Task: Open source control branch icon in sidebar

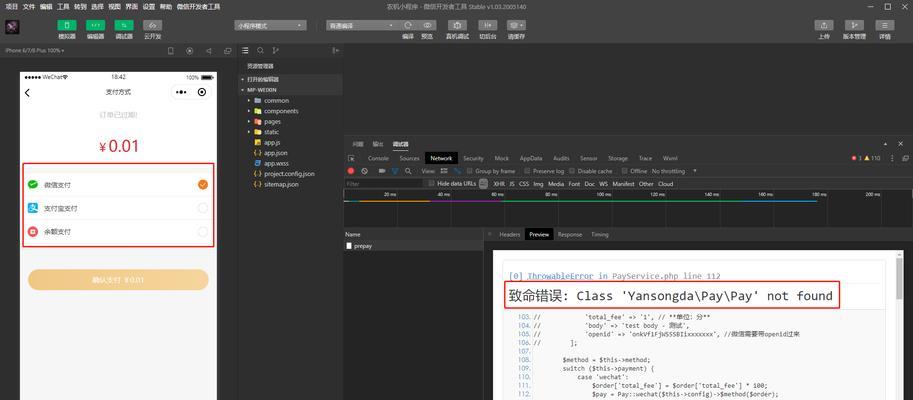Action: pos(275,51)
